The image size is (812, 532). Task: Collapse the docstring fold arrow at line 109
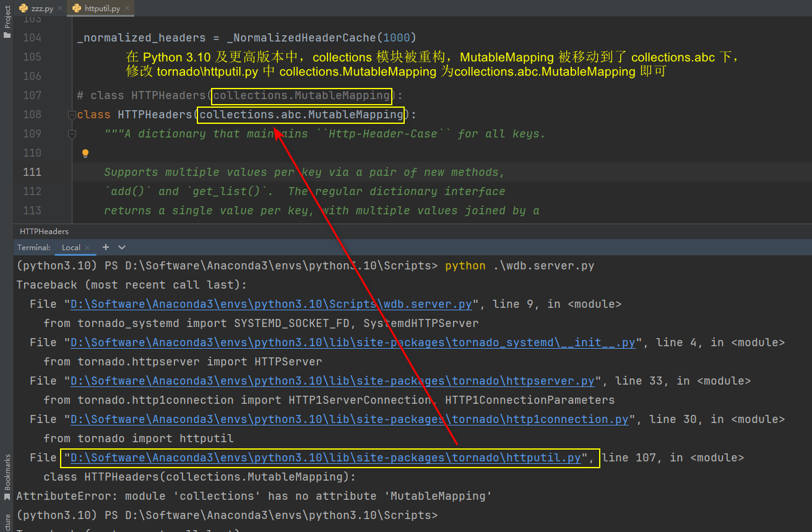coord(72,134)
